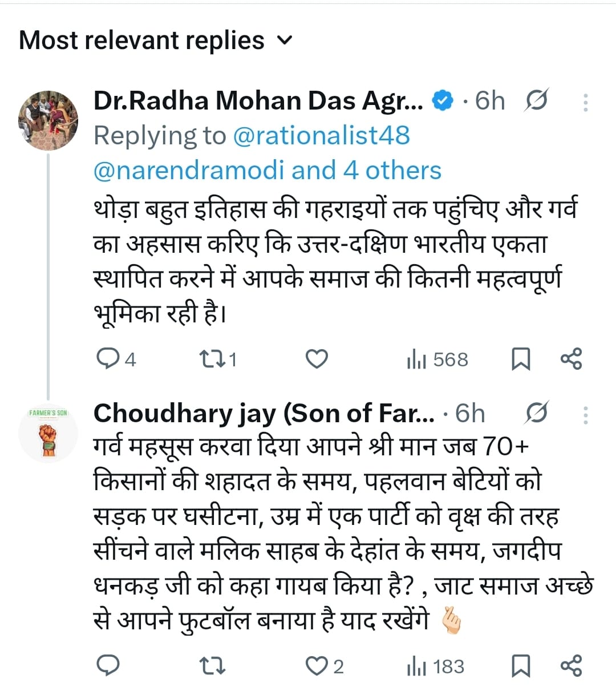Open the Farmer's Son profile avatar
This screenshot has width=616, height=691.
[x=48, y=433]
